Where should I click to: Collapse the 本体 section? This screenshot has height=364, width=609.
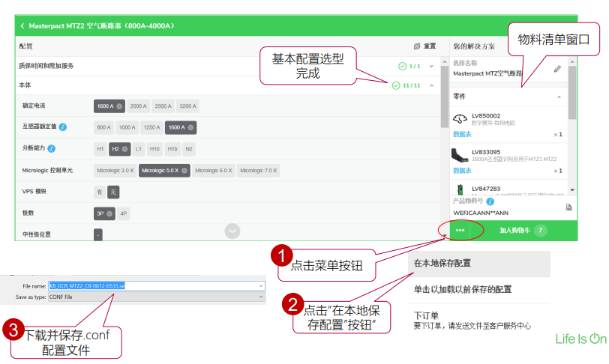click(x=431, y=85)
